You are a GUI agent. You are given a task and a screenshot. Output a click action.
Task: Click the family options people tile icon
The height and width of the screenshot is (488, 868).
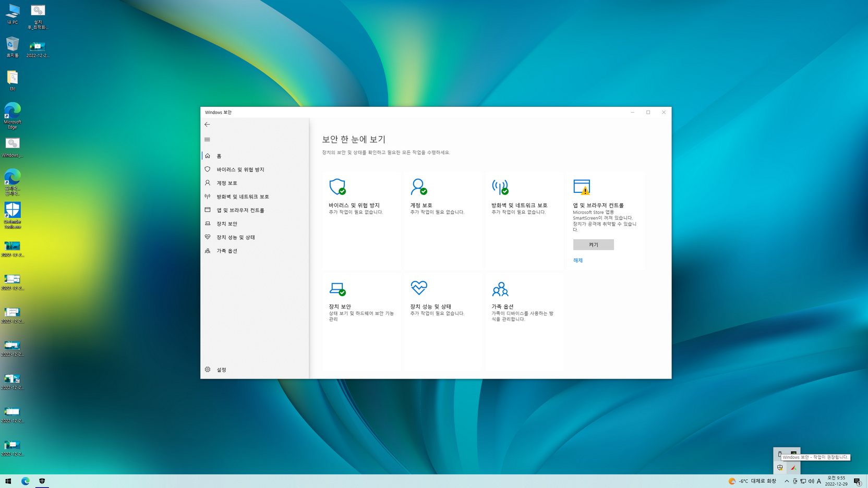coord(500,289)
